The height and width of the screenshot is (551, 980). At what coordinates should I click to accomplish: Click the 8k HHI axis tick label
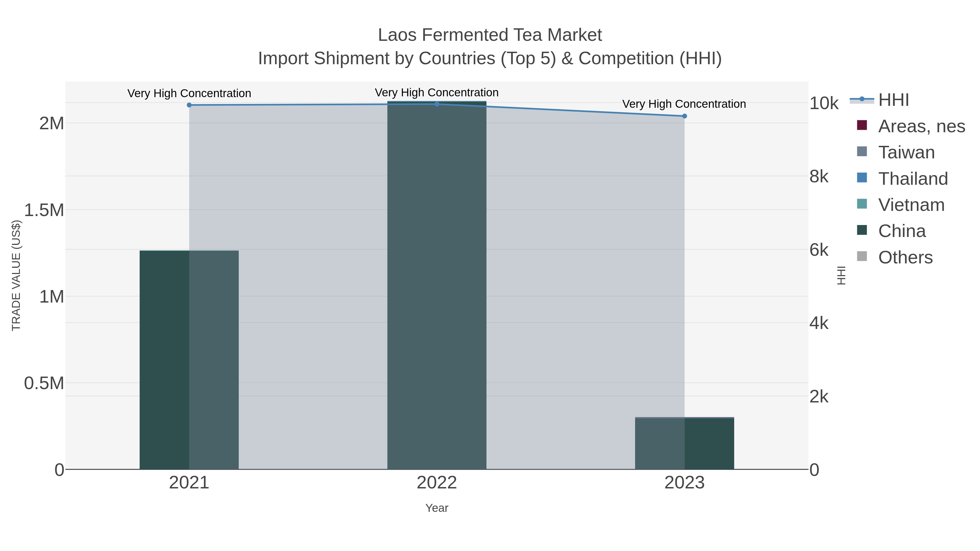pyautogui.click(x=819, y=176)
